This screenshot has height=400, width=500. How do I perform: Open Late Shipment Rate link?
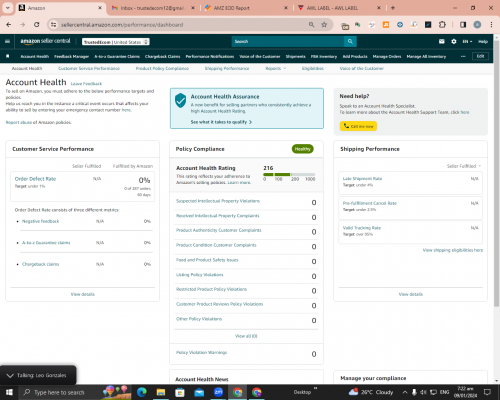[362, 179]
